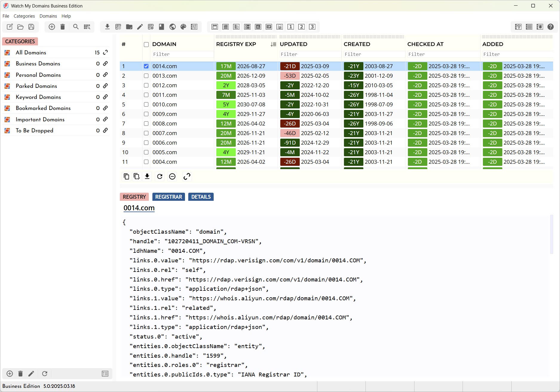This screenshot has width=560, height=392.
Task: Click the save floppy disk icon
Action: tap(31, 27)
